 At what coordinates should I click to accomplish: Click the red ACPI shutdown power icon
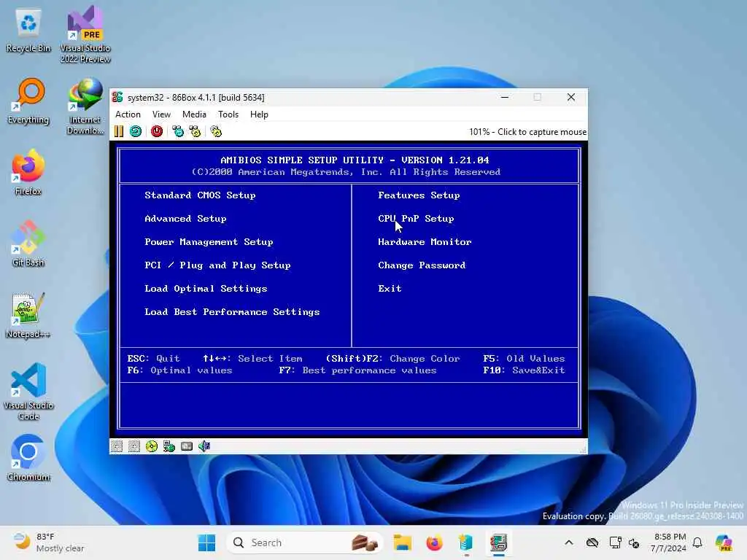(x=157, y=131)
